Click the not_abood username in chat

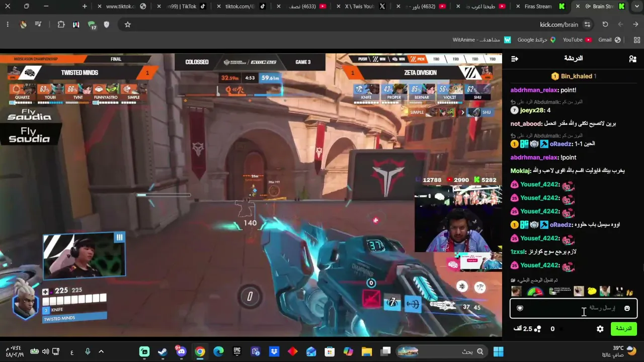[526, 124]
